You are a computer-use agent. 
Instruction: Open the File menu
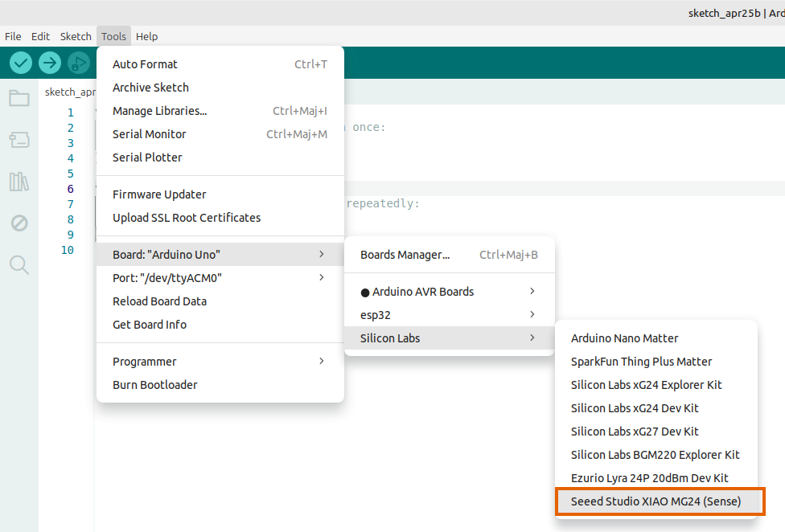tap(13, 36)
